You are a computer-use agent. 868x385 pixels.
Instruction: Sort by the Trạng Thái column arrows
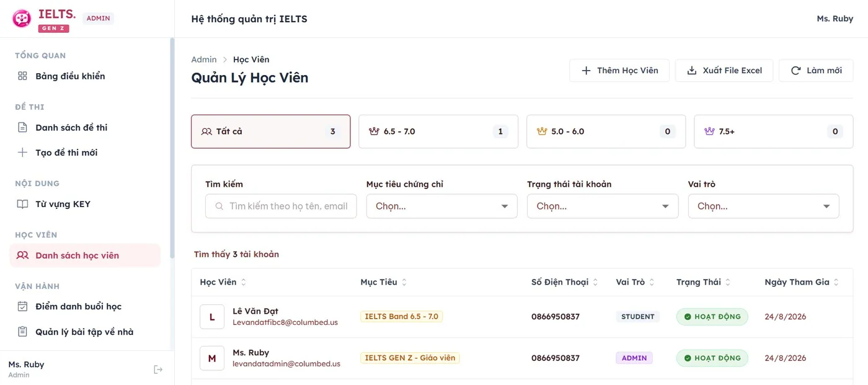click(728, 282)
